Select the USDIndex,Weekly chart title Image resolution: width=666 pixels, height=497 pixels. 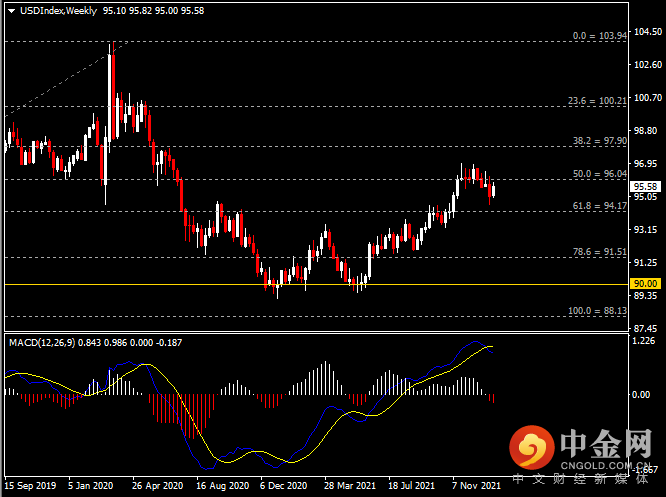click(59, 11)
